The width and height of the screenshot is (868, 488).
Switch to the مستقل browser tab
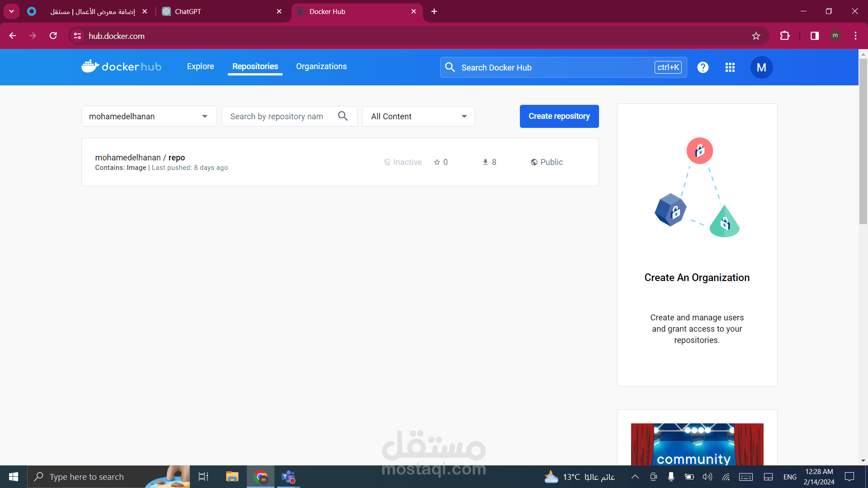[x=88, y=11]
